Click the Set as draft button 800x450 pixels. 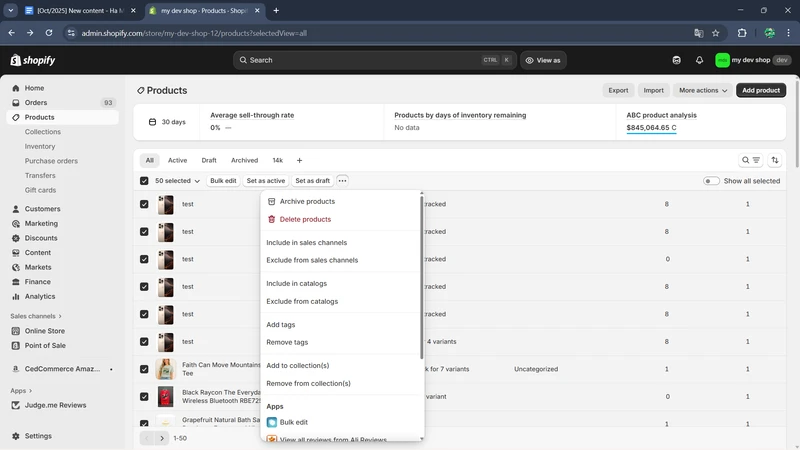coord(312,181)
